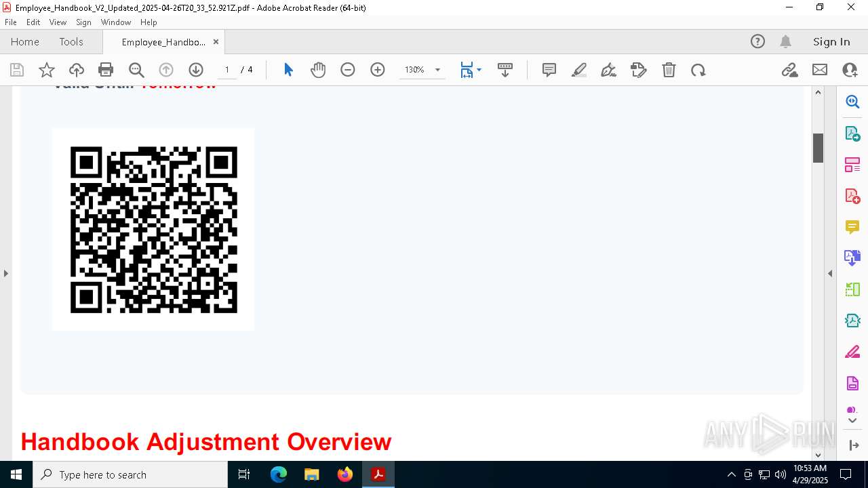Close the Employee_Handbook document tab

pos(216,42)
